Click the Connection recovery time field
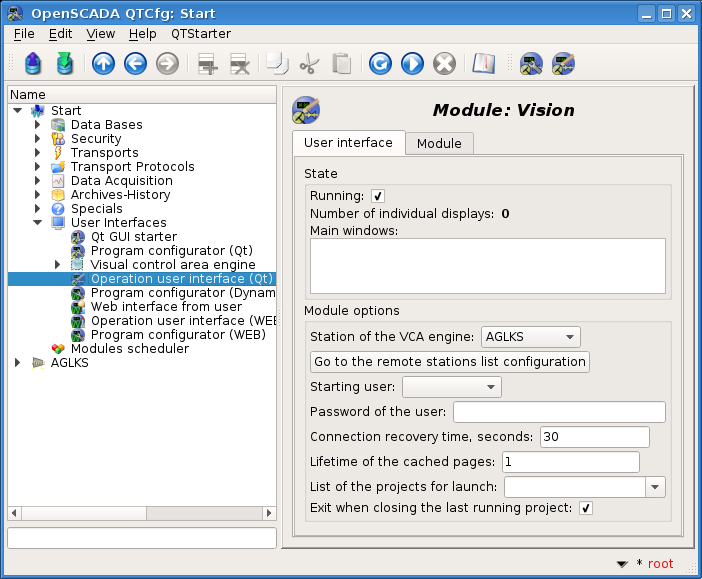This screenshot has width=702, height=579. [x=595, y=437]
